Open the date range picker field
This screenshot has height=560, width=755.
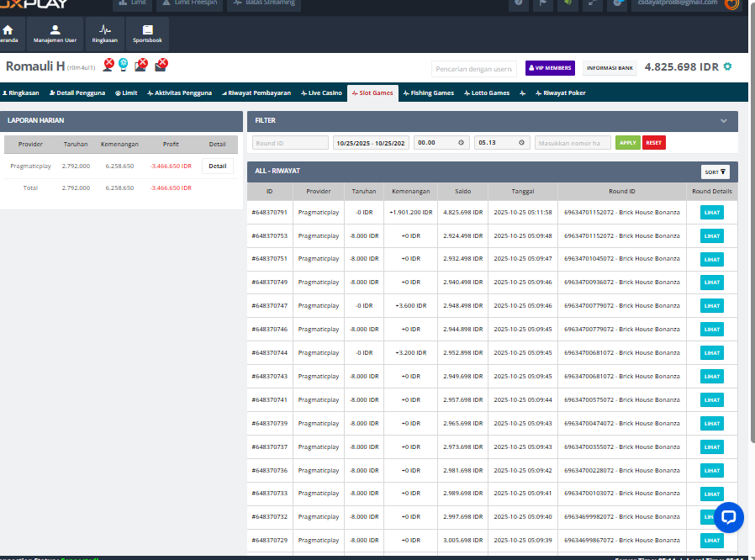tap(371, 143)
